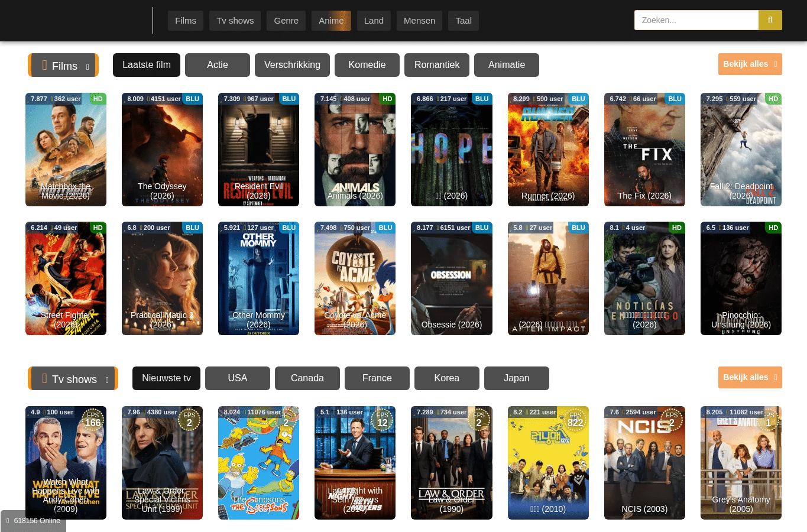Select the Laatste film tab

click(147, 65)
